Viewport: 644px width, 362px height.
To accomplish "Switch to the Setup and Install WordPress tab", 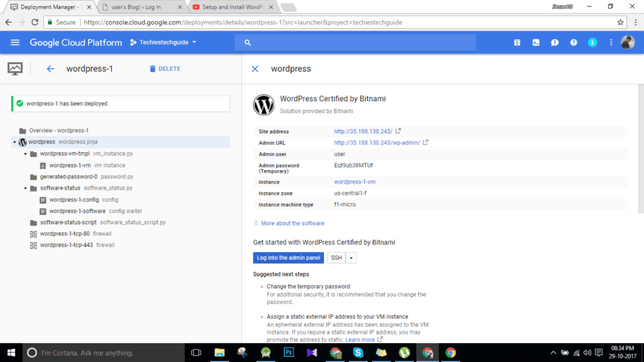I will pyautogui.click(x=233, y=7).
